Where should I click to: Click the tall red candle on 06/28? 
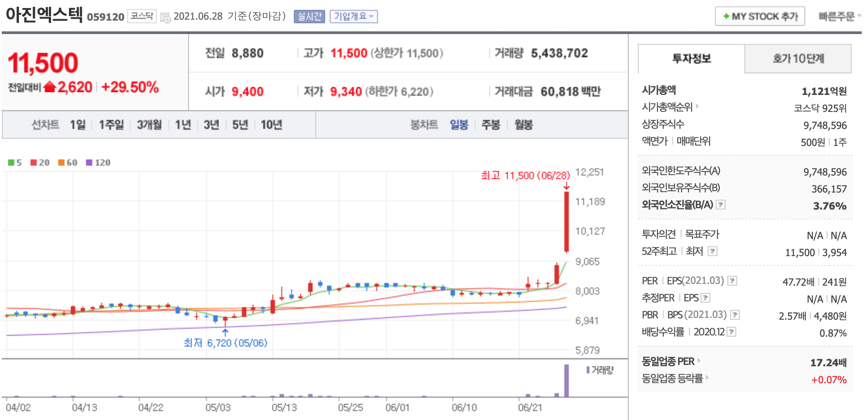(x=567, y=222)
